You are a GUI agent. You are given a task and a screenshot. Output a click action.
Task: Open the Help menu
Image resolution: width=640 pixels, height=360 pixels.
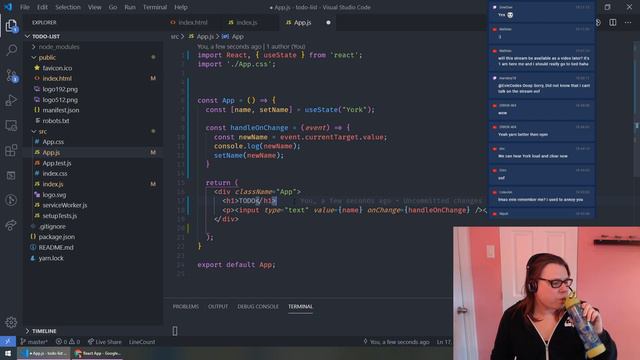pyautogui.click(x=181, y=7)
